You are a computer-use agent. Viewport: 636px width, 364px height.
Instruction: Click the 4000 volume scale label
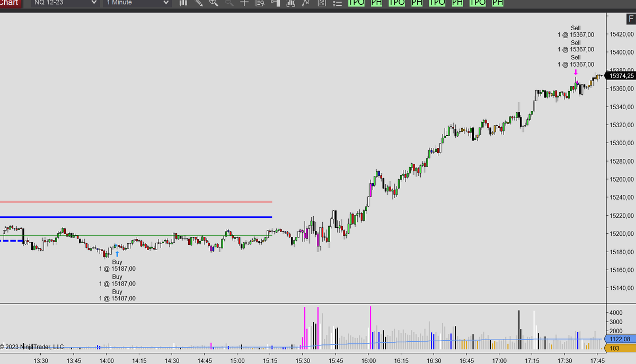pyautogui.click(x=617, y=313)
